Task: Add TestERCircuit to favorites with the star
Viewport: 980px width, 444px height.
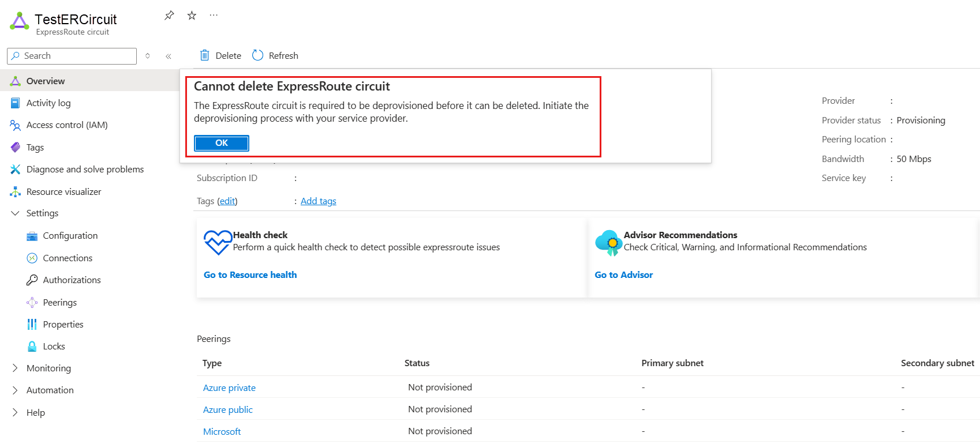Action: [191, 16]
